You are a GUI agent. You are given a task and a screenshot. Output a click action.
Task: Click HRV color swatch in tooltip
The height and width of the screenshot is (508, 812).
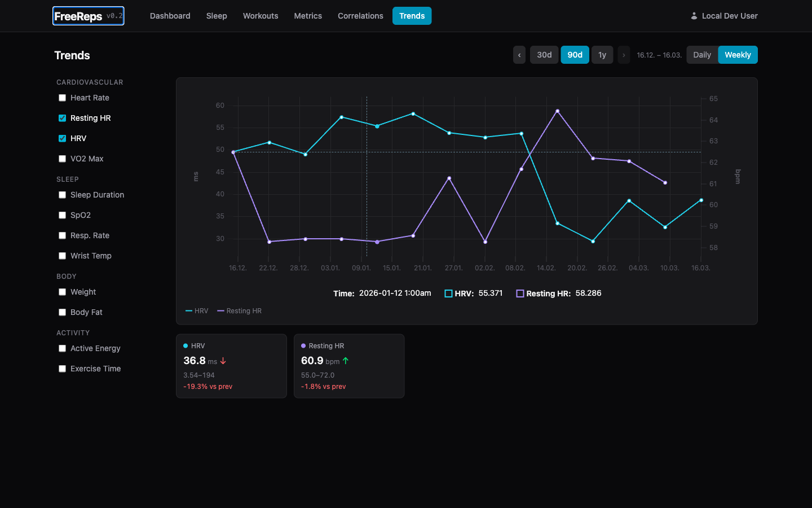[448, 294]
